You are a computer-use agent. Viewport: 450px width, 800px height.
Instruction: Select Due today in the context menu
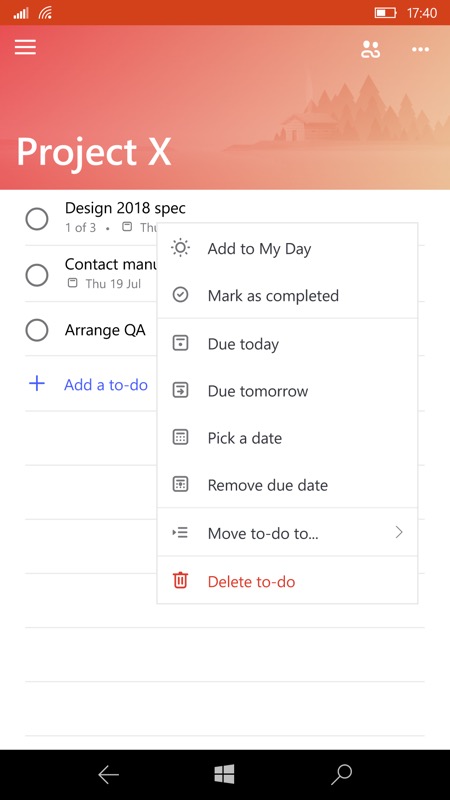coord(287,344)
